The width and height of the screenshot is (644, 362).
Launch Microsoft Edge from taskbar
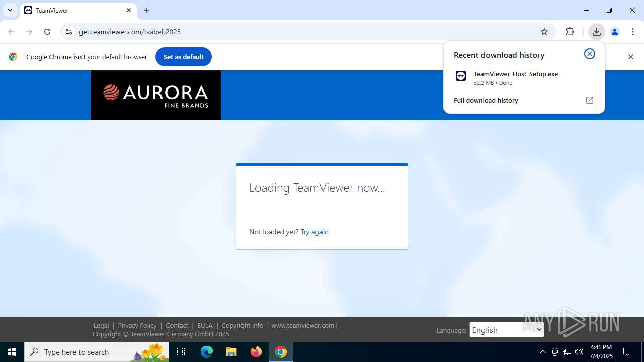[207, 352]
